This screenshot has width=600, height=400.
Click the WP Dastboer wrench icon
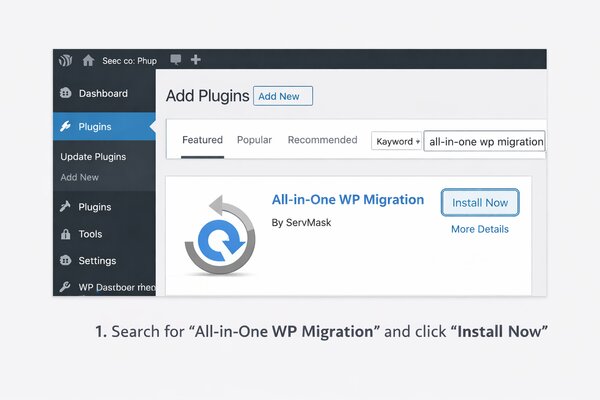pyautogui.click(x=65, y=287)
